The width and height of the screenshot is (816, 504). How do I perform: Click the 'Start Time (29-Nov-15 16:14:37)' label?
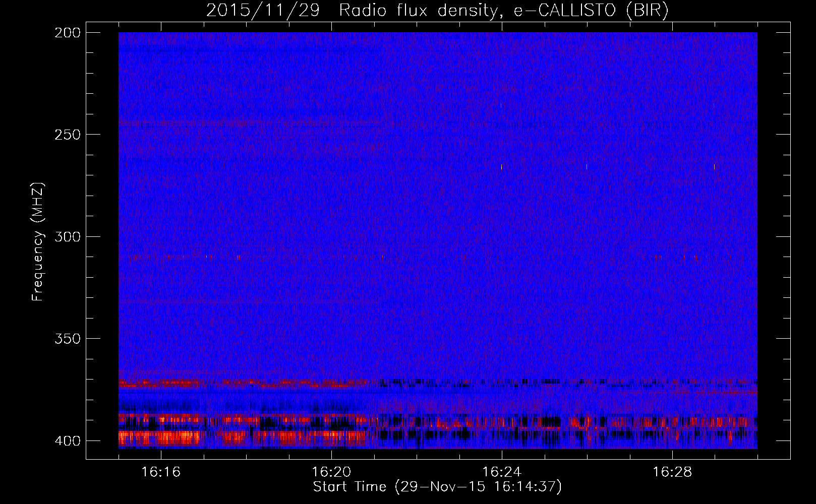coord(437,487)
